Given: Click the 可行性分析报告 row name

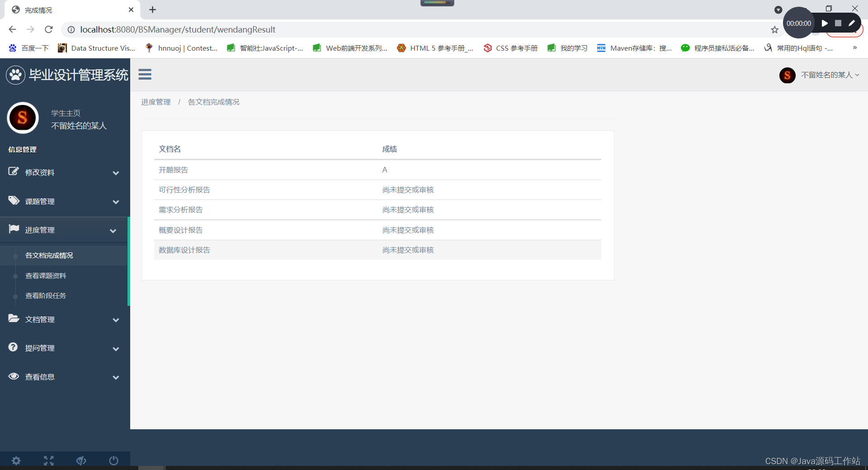Looking at the screenshot, I should [184, 190].
